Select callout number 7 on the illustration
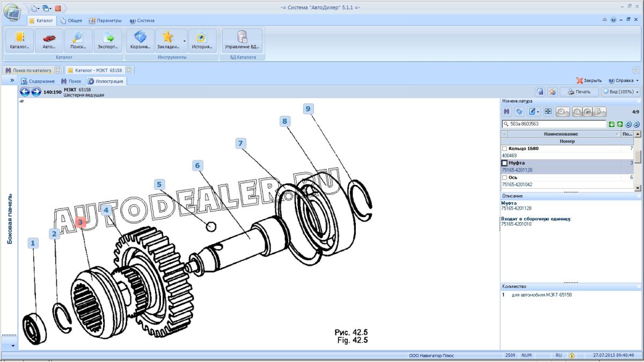644x362 pixels. tap(241, 143)
